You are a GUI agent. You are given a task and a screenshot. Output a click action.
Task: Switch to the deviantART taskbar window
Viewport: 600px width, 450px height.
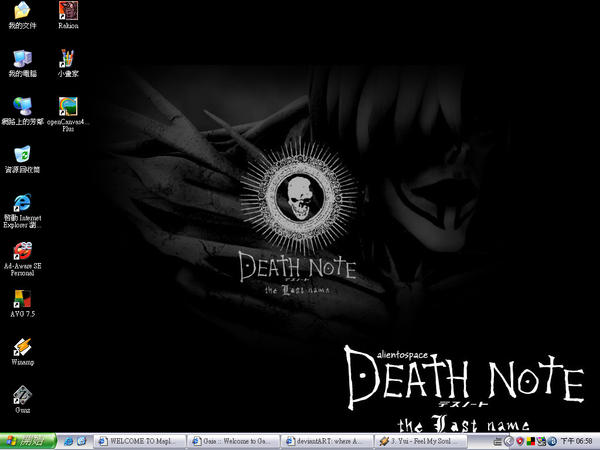click(x=327, y=442)
